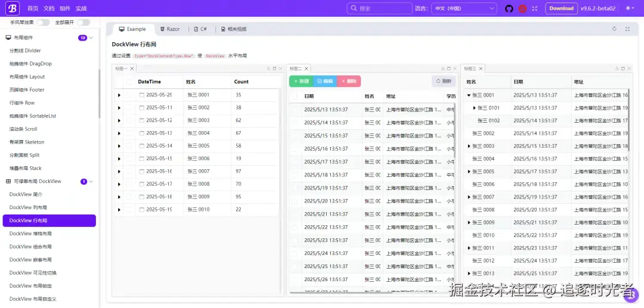Open the GitHub icon link
Viewport: 644px width, 308px height.
click(509, 8)
